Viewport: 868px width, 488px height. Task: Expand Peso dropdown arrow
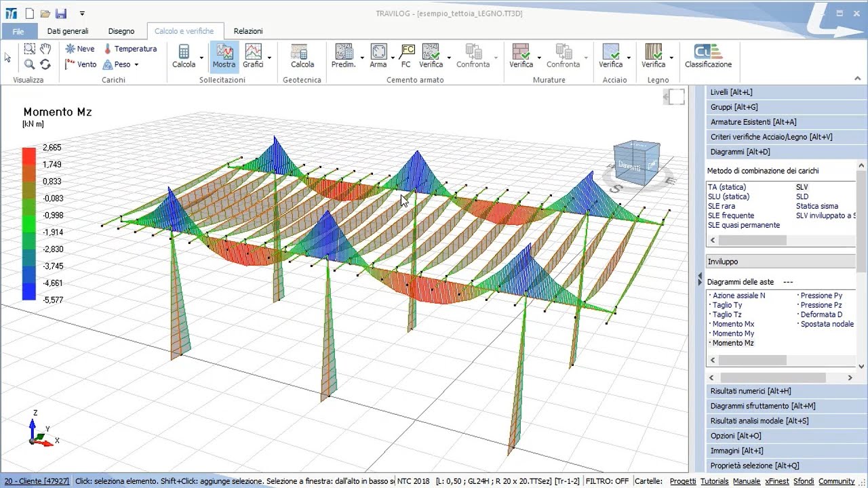pyautogui.click(x=136, y=64)
